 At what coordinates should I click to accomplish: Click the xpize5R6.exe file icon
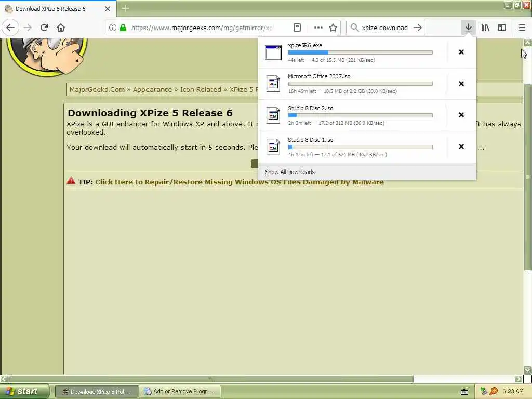[273, 52]
